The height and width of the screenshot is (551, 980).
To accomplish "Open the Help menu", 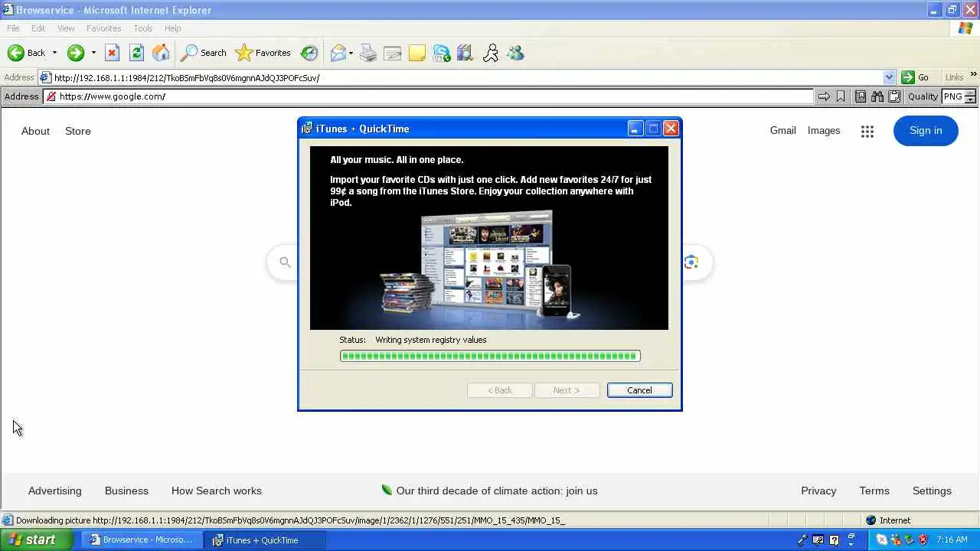I will [173, 28].
